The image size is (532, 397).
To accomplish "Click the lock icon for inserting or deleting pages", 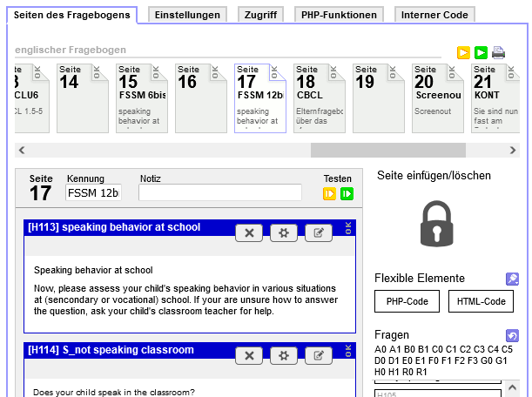I will click(x=437, y=224).
